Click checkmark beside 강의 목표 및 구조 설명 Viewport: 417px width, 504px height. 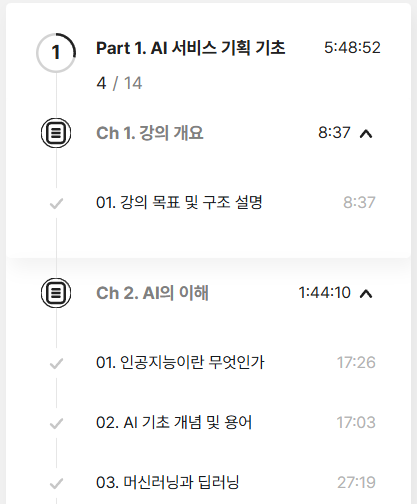pos(56,203)
